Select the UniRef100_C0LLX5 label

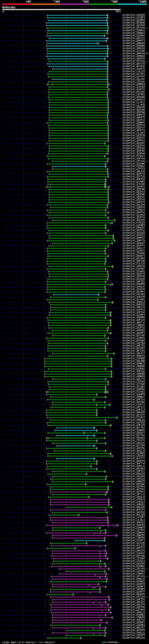(x=133, y=72)
